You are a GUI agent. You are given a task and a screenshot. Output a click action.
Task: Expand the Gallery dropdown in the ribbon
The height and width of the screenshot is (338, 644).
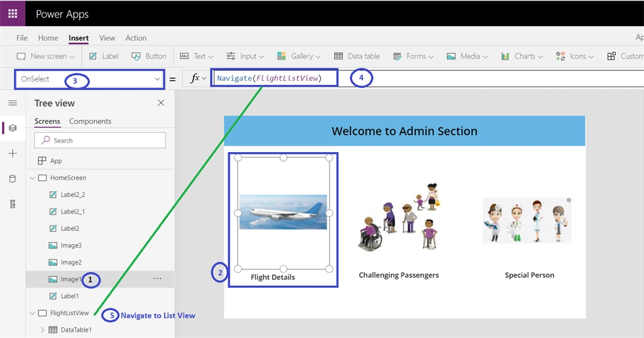click(x=299, y=56)
